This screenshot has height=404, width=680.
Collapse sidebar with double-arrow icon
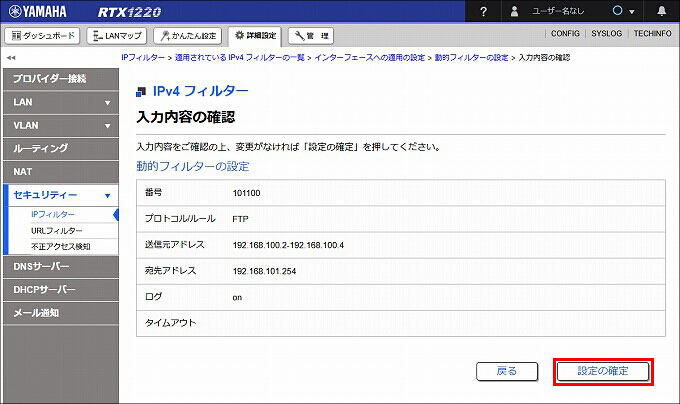11,58
